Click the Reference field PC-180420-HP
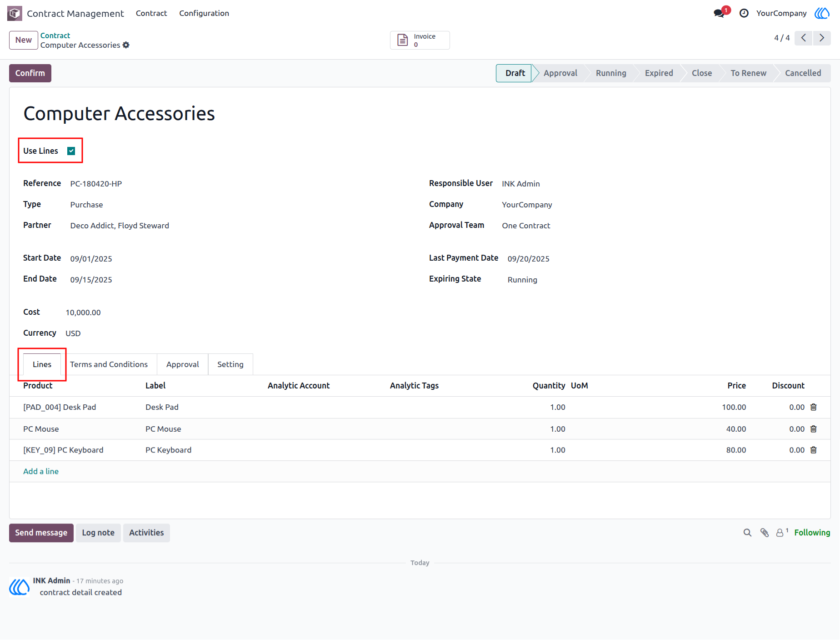 (x=96, y=184)
